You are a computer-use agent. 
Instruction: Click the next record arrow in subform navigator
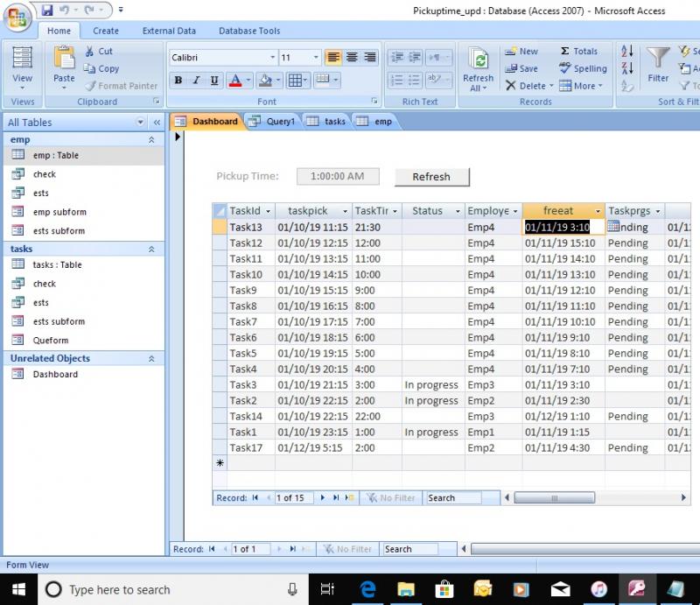coord(322,498)
